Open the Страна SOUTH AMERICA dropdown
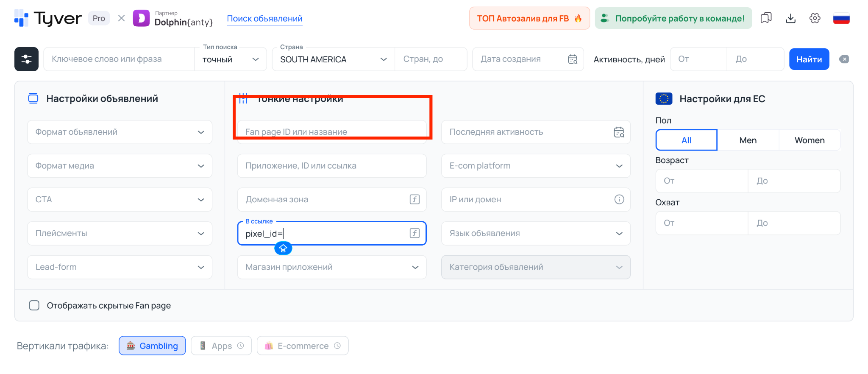The height and width of the screenshot is (374, 868). pyautogui.click(x=333, y=59)
